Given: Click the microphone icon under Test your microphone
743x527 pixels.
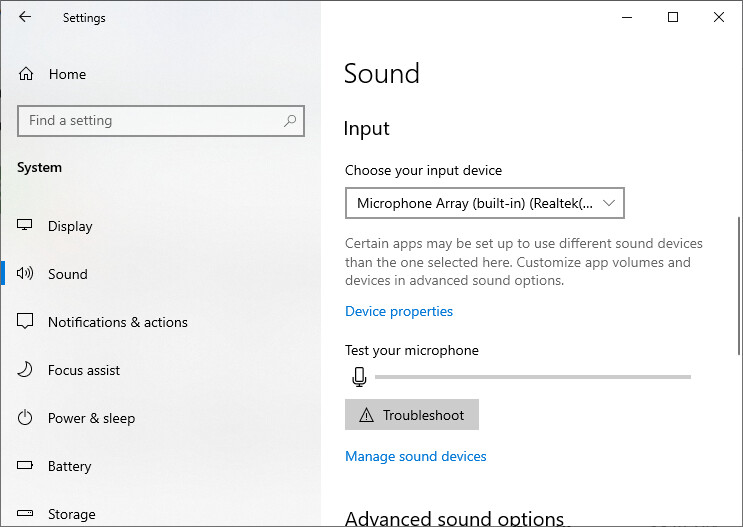Looking at the screenshot, I should pyautogui.click(x=359, y=377).
